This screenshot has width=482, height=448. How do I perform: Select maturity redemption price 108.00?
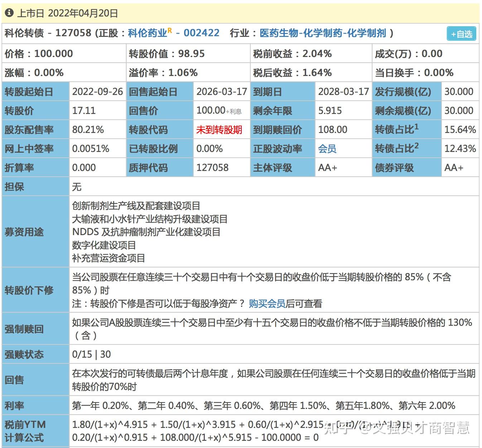pos(333,130)
